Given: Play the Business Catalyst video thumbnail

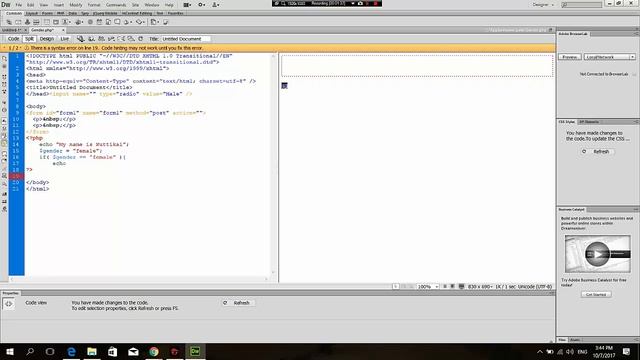Looking at the screenshot, I should click(597, 254).
